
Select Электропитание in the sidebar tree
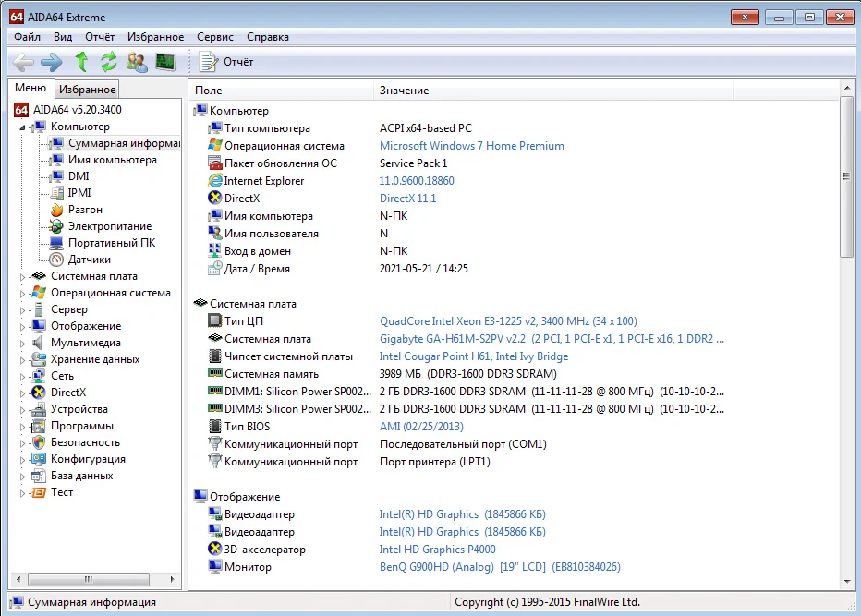(x=109, y=226)
